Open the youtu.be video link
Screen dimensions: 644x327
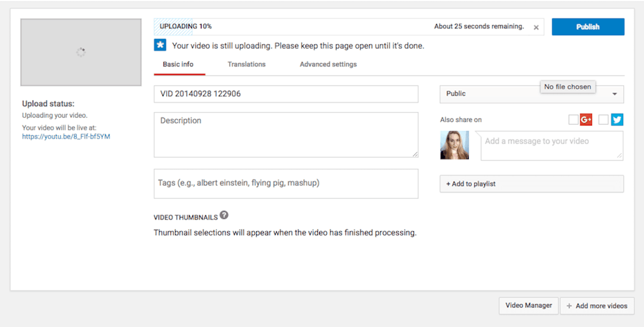pyautogui.click(x=66, y=136)
